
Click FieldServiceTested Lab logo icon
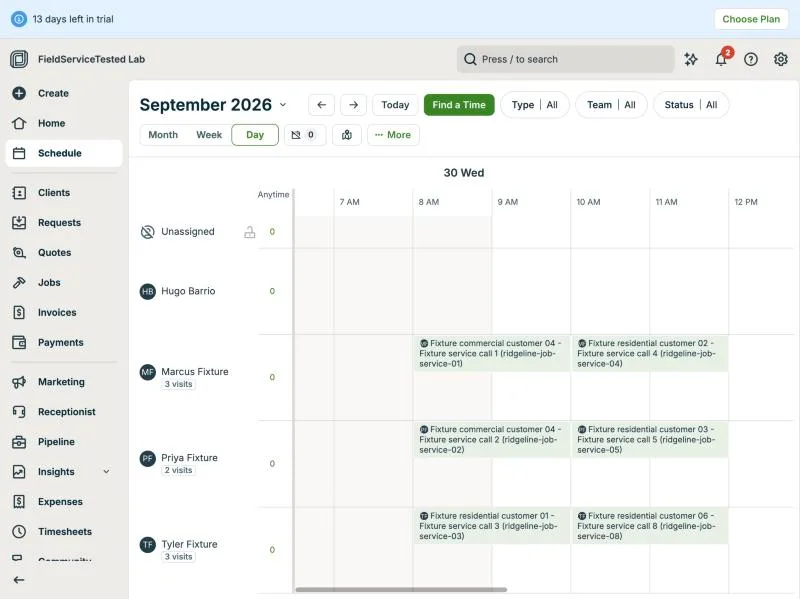pyautogui.click(x=19, y=59)
